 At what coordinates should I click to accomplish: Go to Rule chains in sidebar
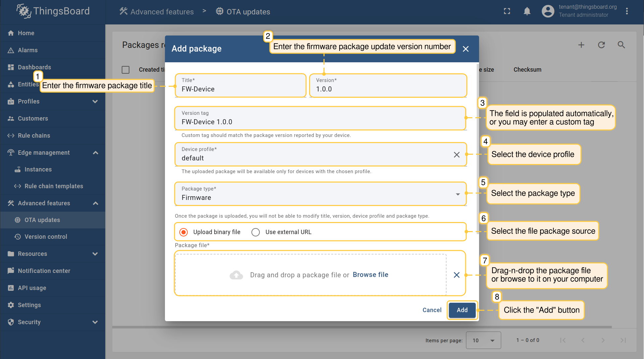[34, 136]
